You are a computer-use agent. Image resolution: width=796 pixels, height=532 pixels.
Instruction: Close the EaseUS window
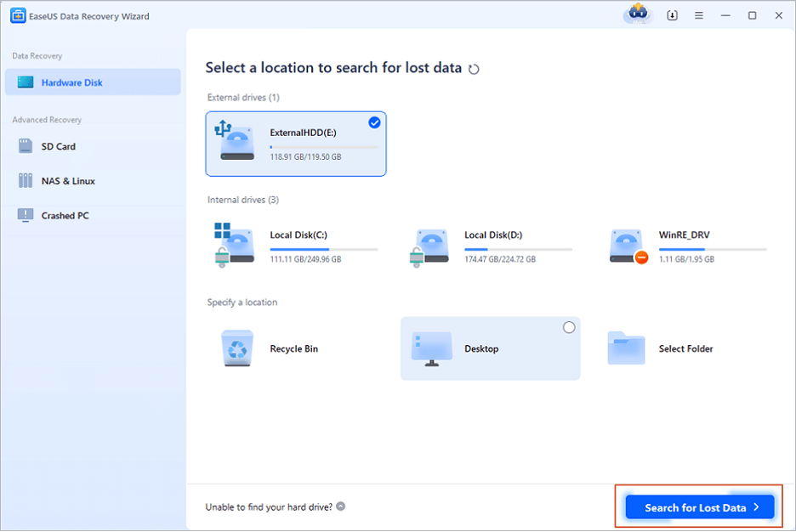[779, 15]
